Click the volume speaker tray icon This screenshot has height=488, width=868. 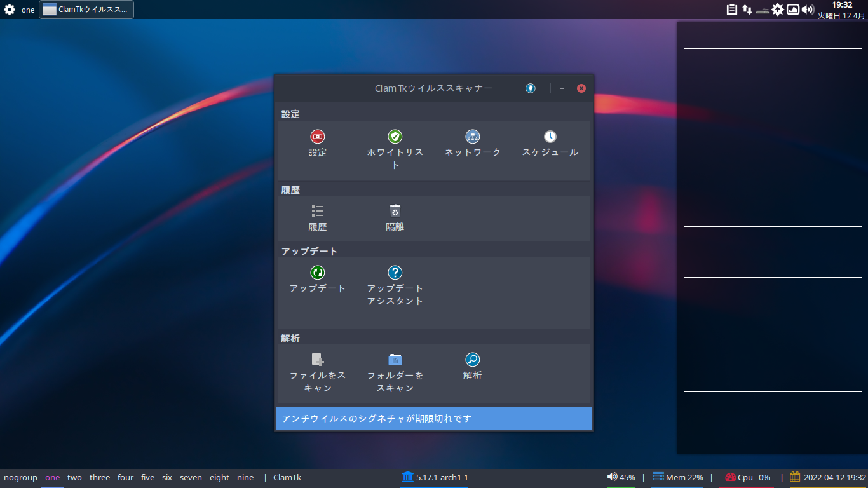click(808, 10)
